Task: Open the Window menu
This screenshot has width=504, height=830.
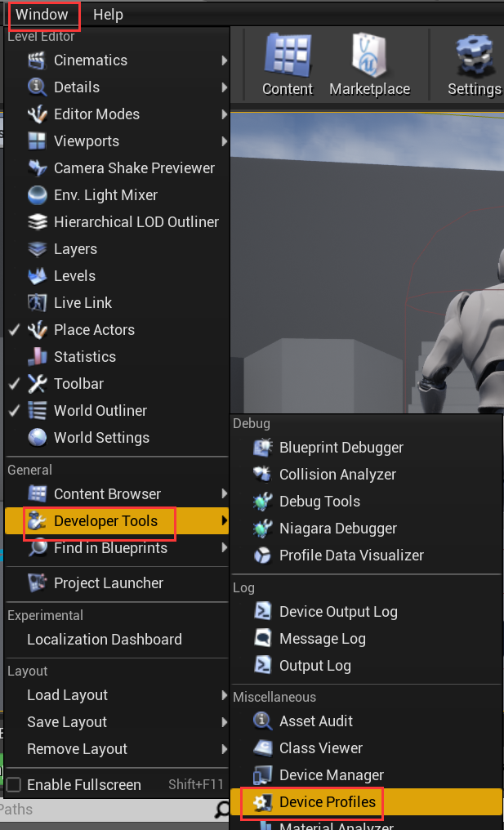Action: pos(42,14)
